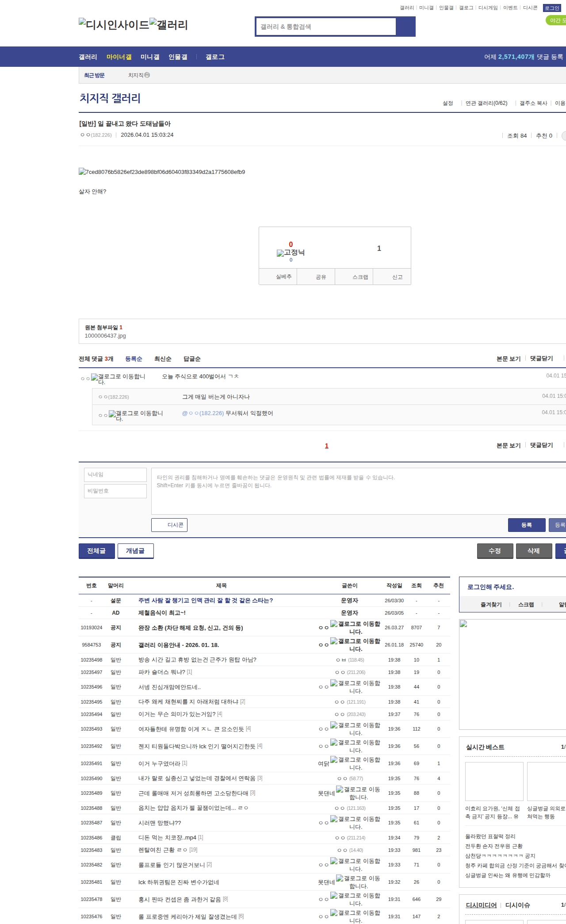Click the 디시콘 emoticon button
566x924 pixels.
(x=169, y=525)
